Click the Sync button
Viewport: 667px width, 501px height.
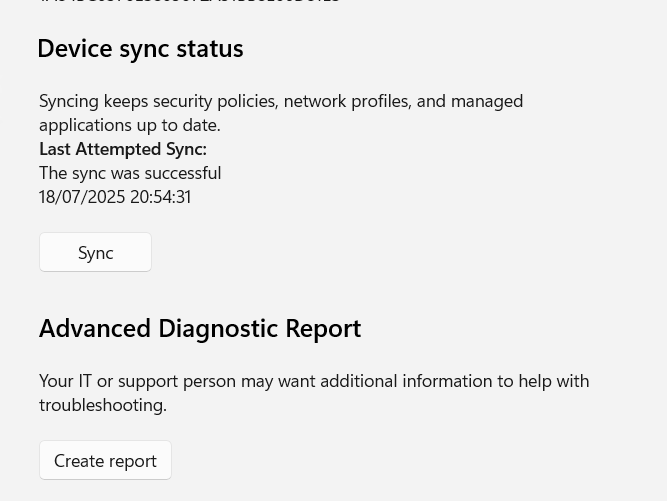95,252
